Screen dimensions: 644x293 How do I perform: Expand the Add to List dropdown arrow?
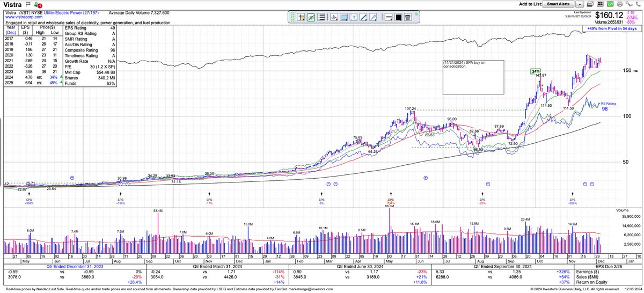[x=580, y=4]
